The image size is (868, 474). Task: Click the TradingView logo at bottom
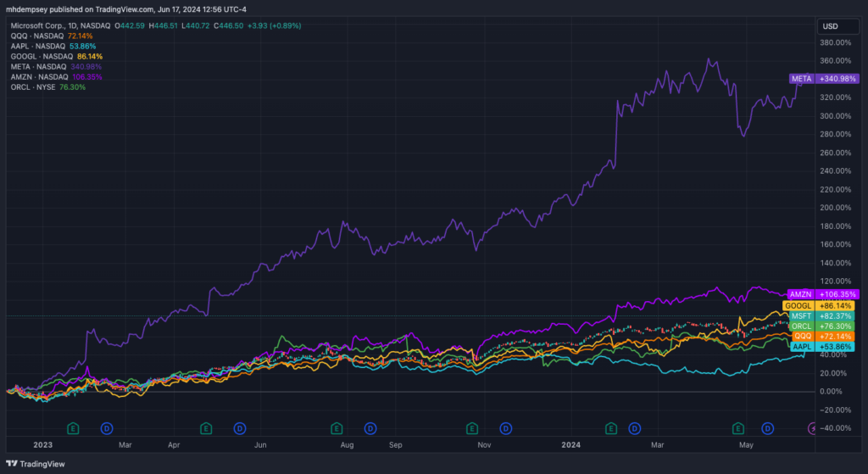click(36, 464)
